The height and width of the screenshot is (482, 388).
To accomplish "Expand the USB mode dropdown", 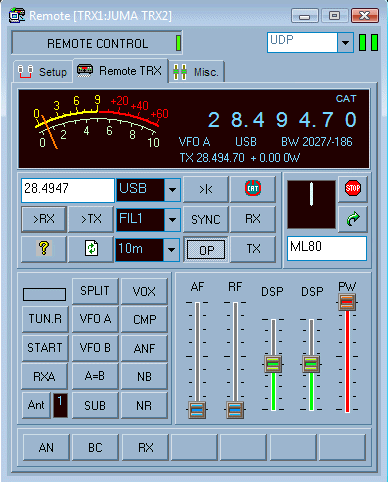I will tap(172, 190).
